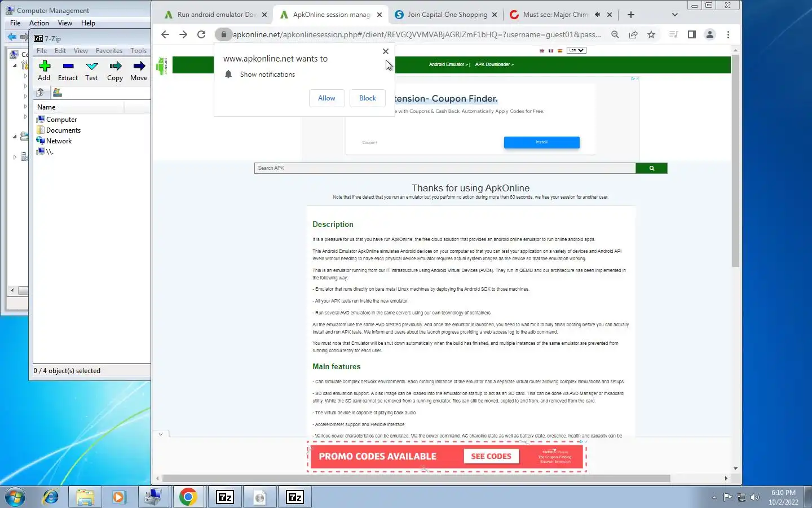Open Action menu in Computer Management
812x508 pixels.
[39, 23]
